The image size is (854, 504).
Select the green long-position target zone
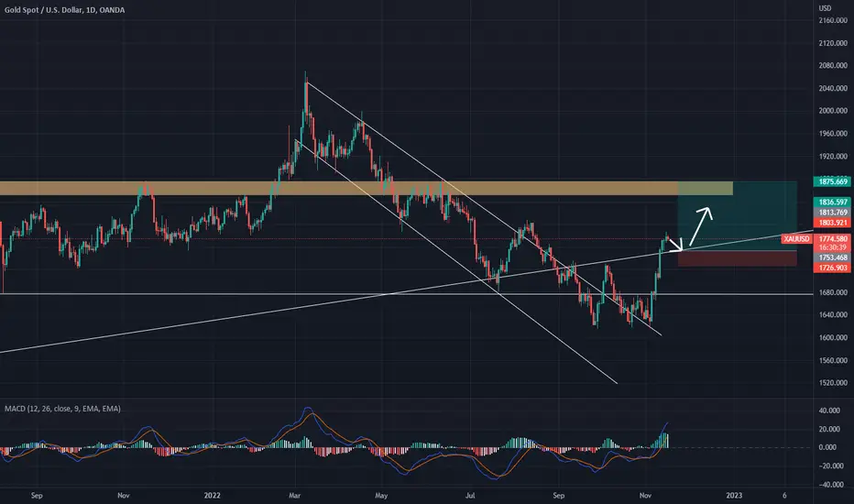click(738, 216)
